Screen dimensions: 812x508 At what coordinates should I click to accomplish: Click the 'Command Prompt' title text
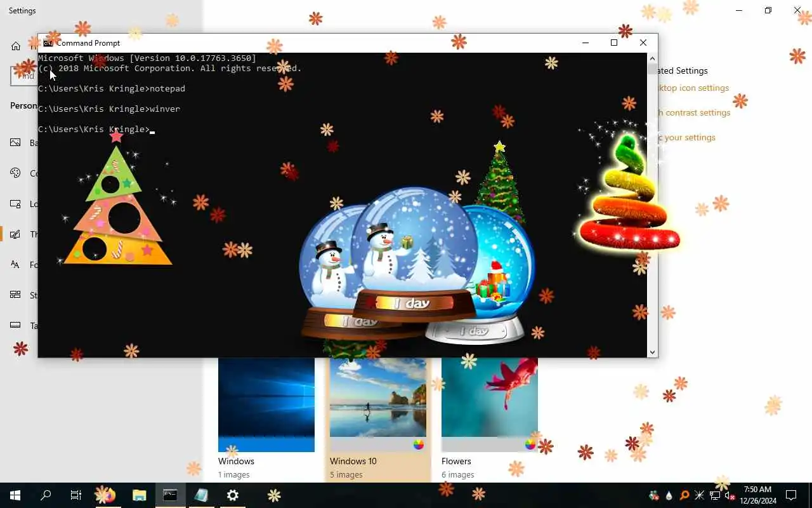click(x=88, y=43)
